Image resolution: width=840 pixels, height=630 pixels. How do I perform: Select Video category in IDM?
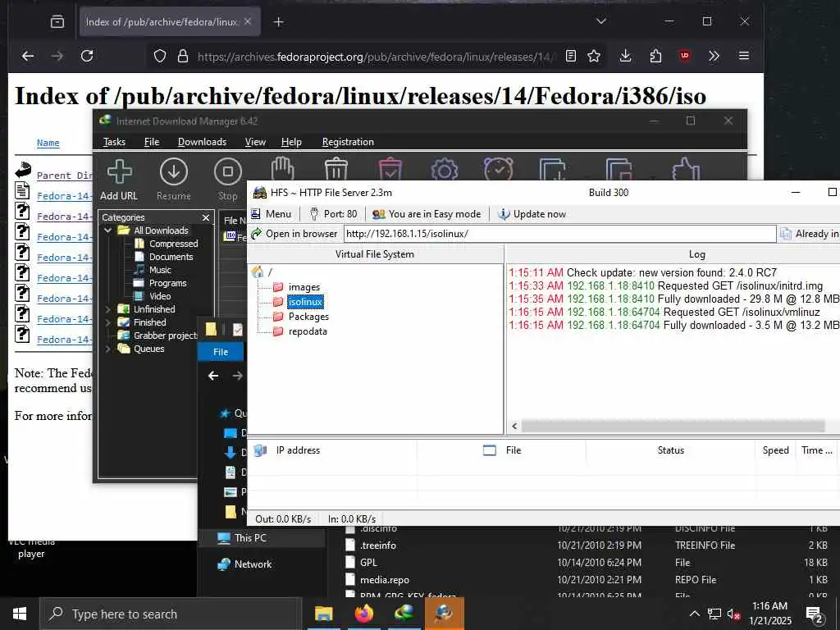[x=153, y=296]
